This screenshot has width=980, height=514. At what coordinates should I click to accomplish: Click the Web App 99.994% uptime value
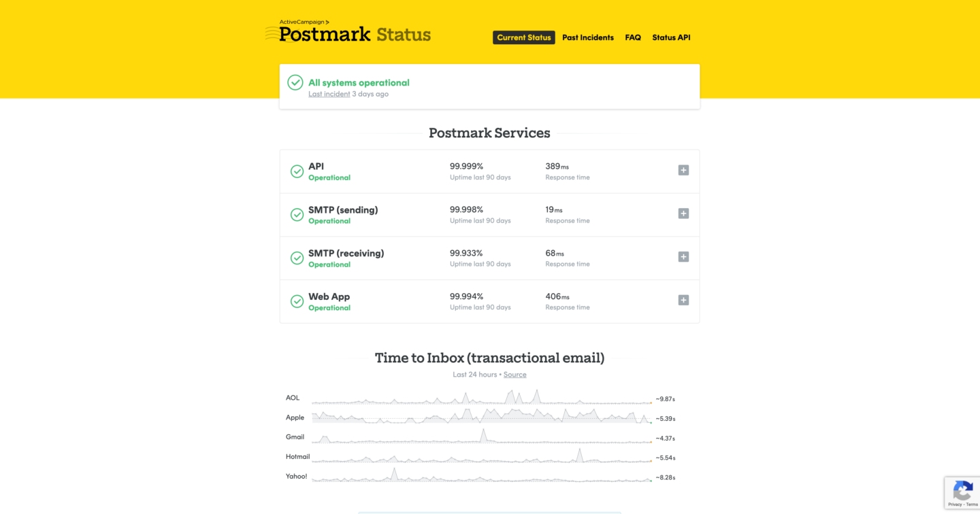[466, 296]
